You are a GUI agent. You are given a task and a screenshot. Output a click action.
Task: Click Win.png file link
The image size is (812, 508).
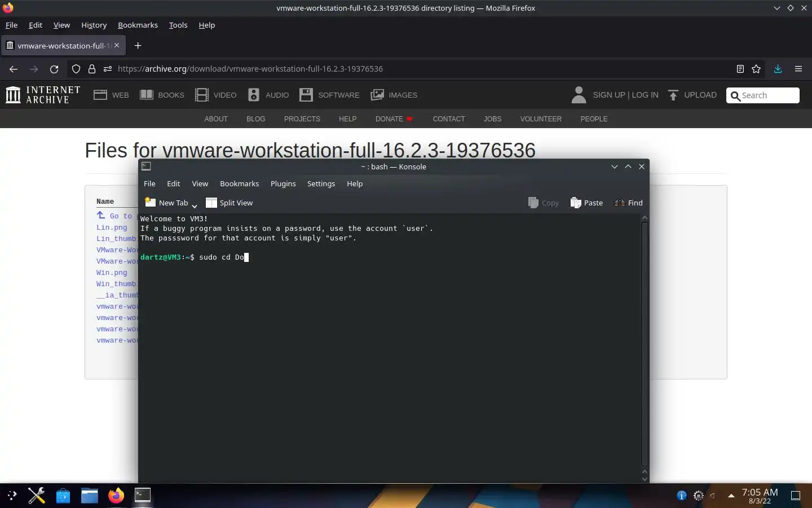tap(112, 273)
